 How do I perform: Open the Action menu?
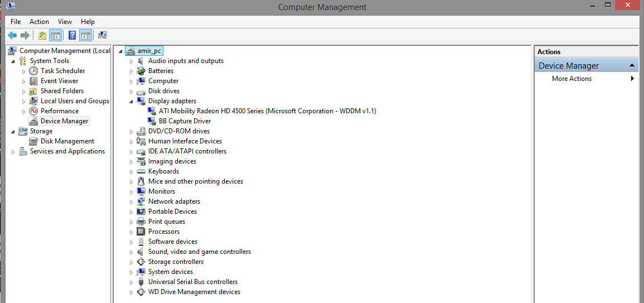[39, 22]
